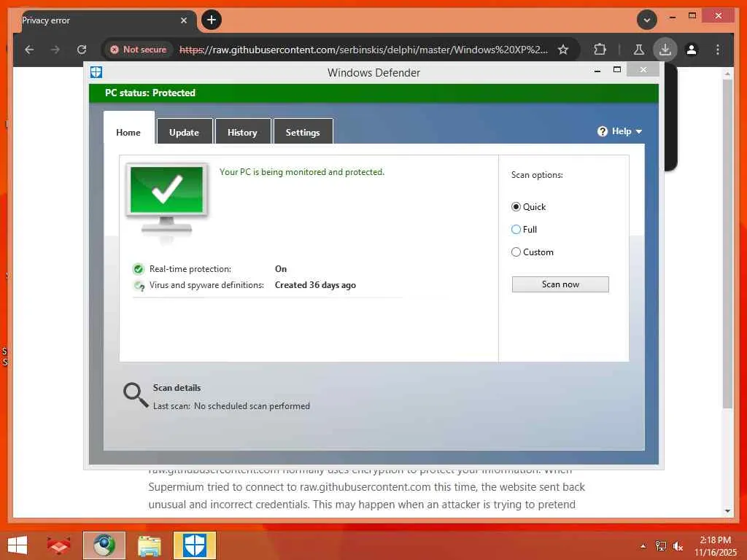This screenshot has height=560, width=747.
Task: Pick the Custom scan option
Action: coord(516,252)
